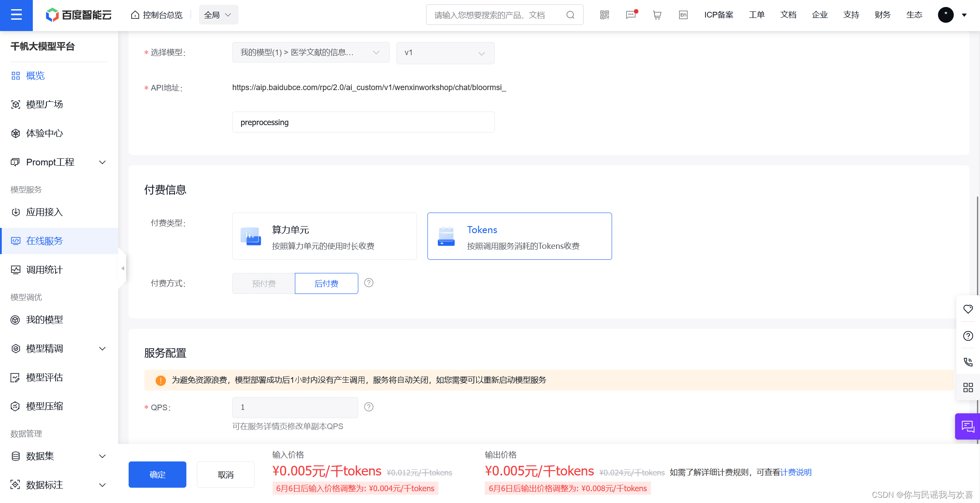Select the Tokens billing type card

tap(519, 236)
